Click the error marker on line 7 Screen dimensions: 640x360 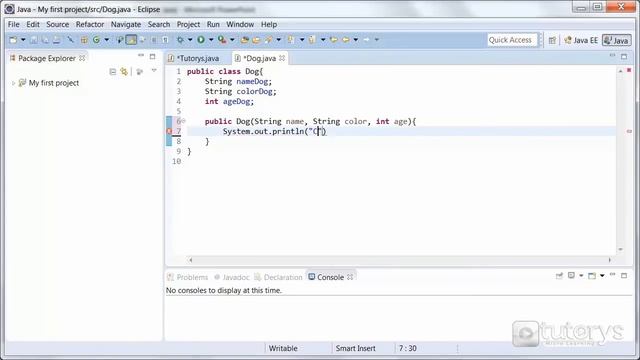click(x=169, y=131)
